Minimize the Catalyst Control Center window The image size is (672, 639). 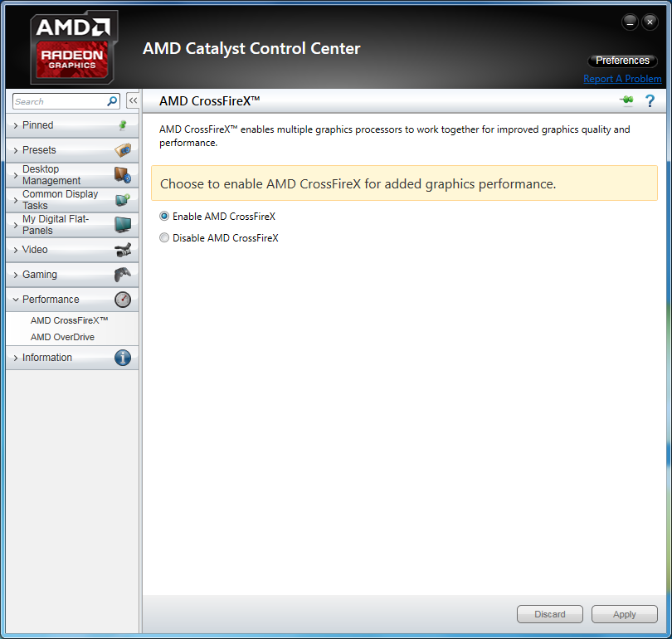tap(630, 22)
